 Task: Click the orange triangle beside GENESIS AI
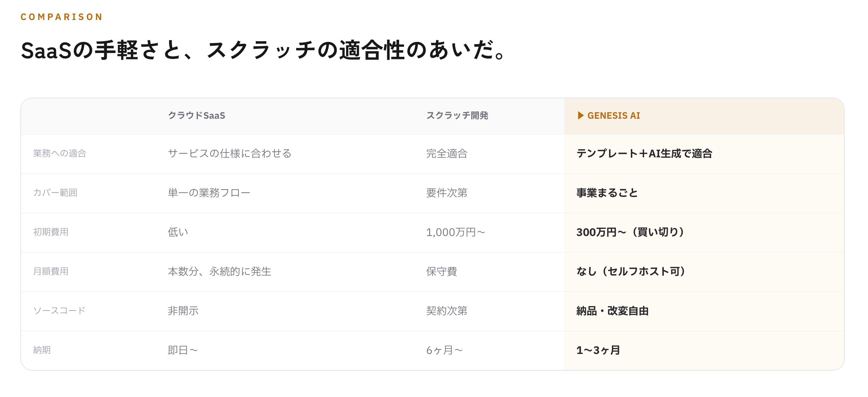pyautogui.click(x=581, y=115)
